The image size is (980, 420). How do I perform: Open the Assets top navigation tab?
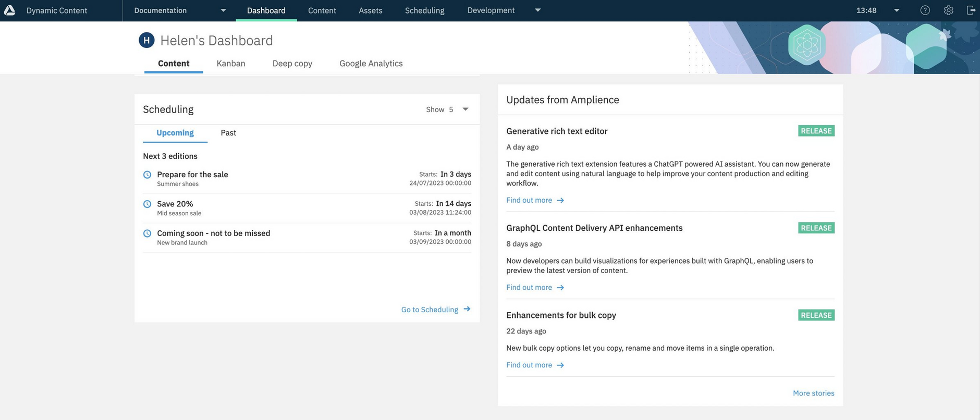point(371,10)
